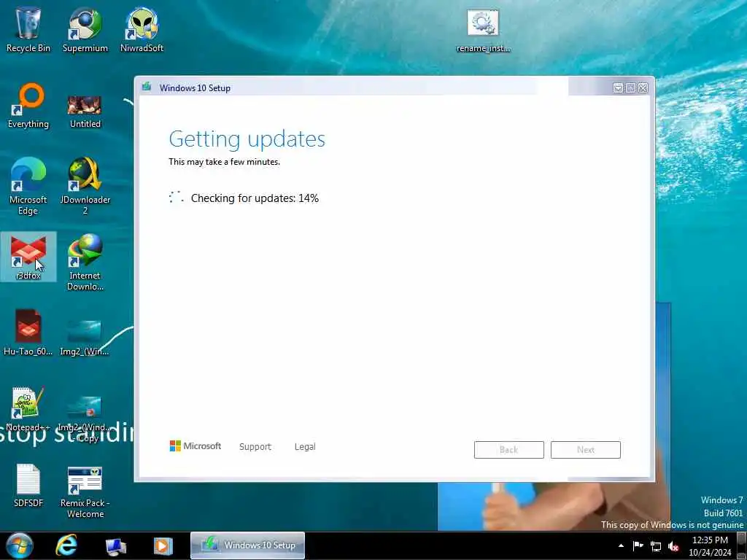The image size is (747, 560).
Task: Select the Img2_(Win... image file
Action: [x=85, y=337]
